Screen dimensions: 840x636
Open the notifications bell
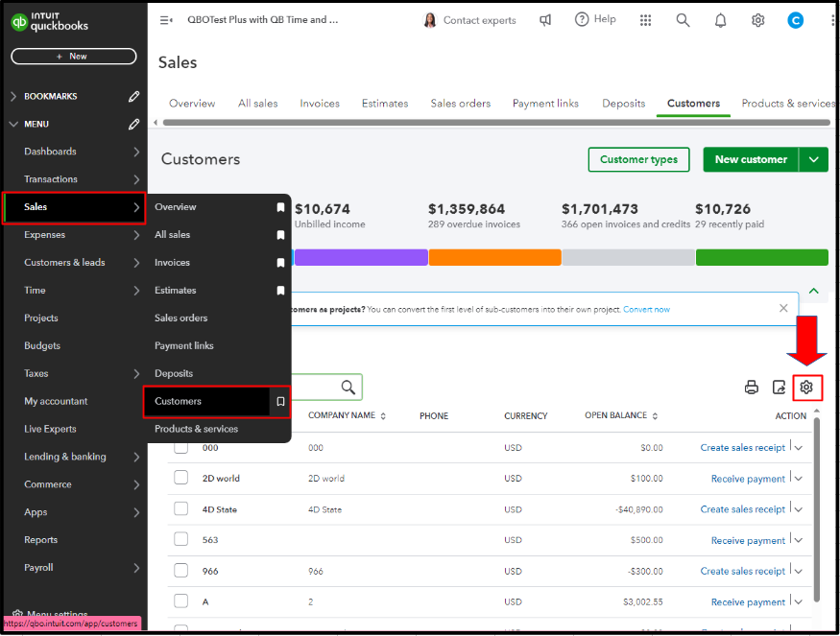tap(721, 20)
